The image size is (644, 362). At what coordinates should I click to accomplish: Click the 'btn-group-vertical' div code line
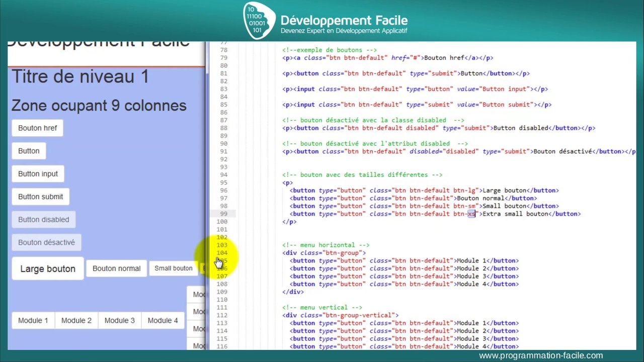click(x=341, y=315)
